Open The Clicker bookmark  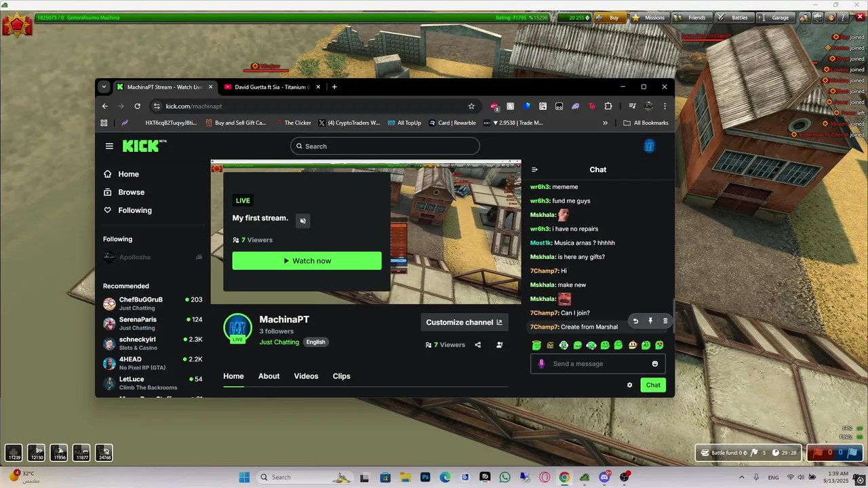point(292,123)
